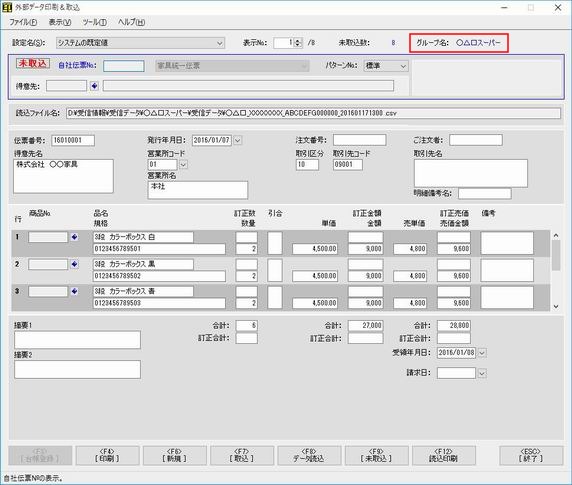Click the 注文番号 input field
Image resolution: width=572 pixels, height=485 pixels.
tap(359, 140)
